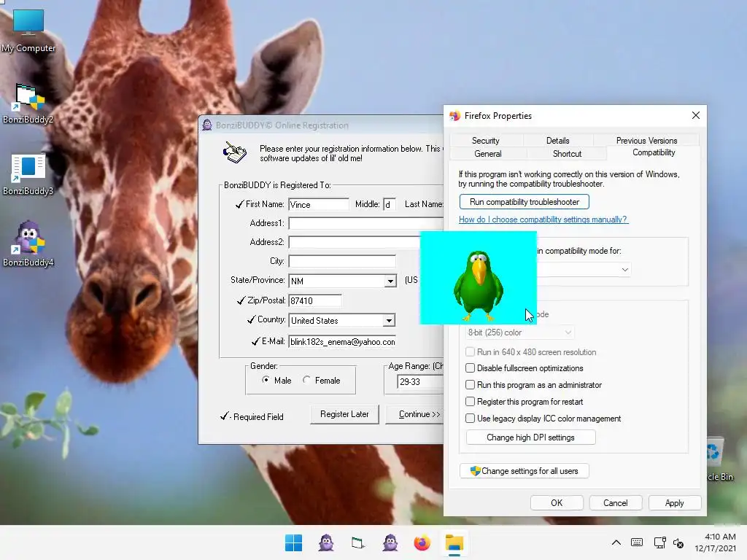Click the first purple Bonzi taskbar icon
747x560 pixels.
point(326,542)
